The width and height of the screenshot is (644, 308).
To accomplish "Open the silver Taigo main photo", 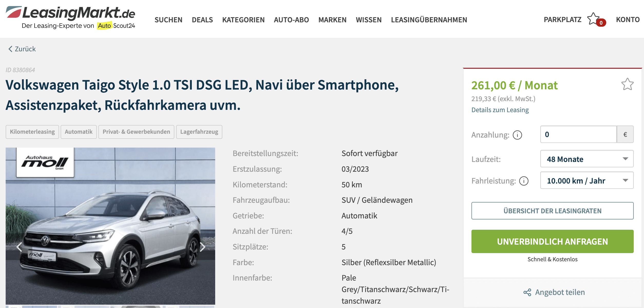I will [110, 226].
